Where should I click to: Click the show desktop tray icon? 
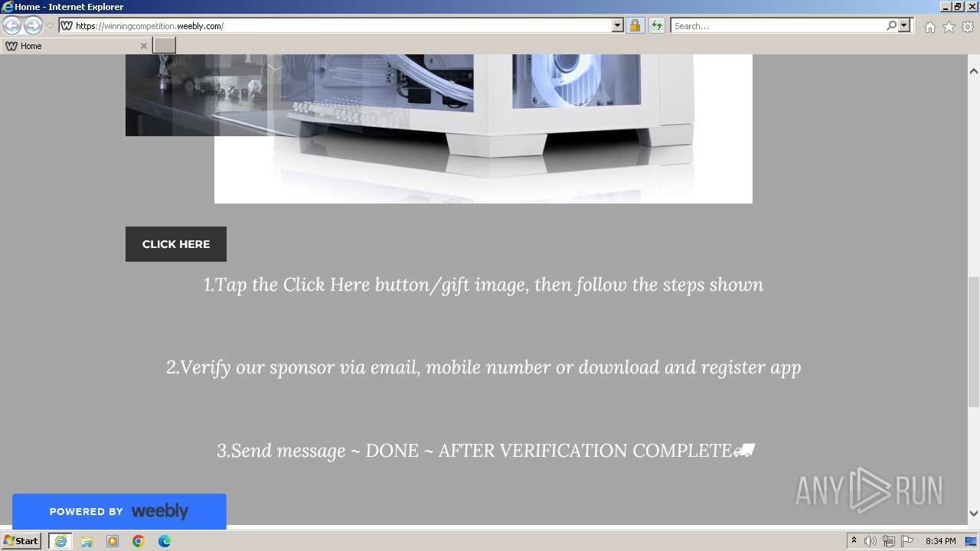(x=971, y=541)
